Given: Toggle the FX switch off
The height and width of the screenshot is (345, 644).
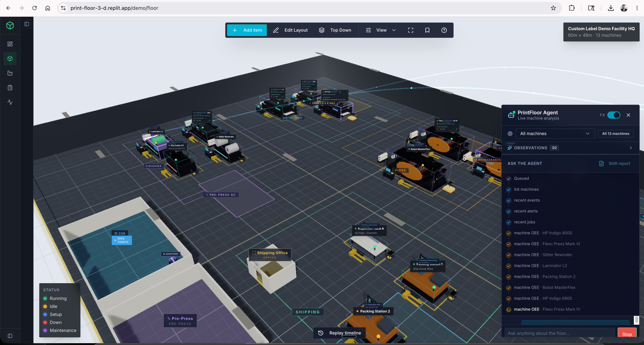Looking at the screenshot, I should tap(613, 115).
